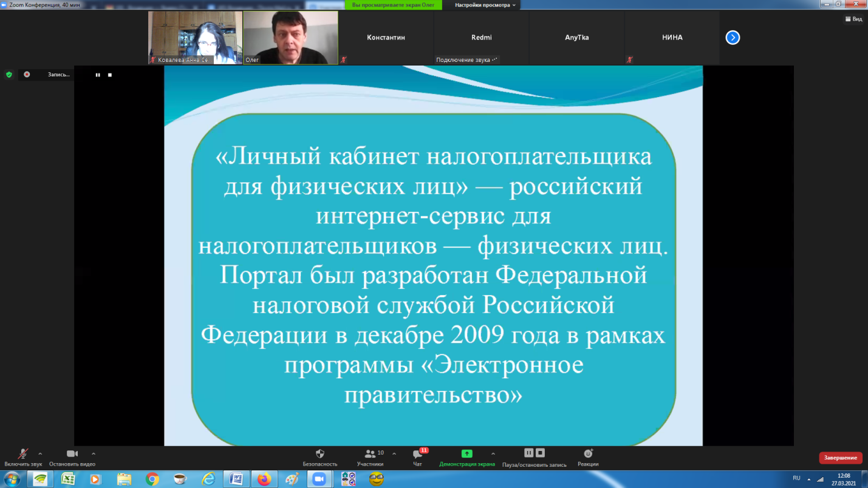The height and width of the screenshot is (488, 868).
Task: Open the Вид layout menu
Action: pos(853,19)
